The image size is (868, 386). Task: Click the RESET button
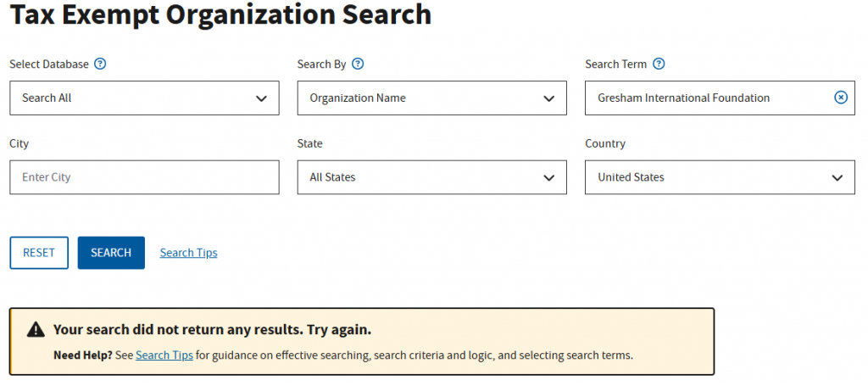[x=39, y=253]
